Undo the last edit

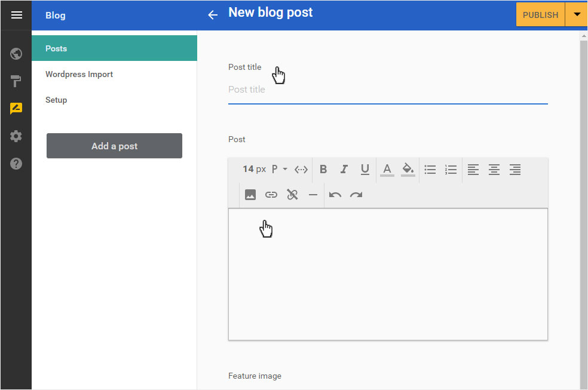point(335,195)
